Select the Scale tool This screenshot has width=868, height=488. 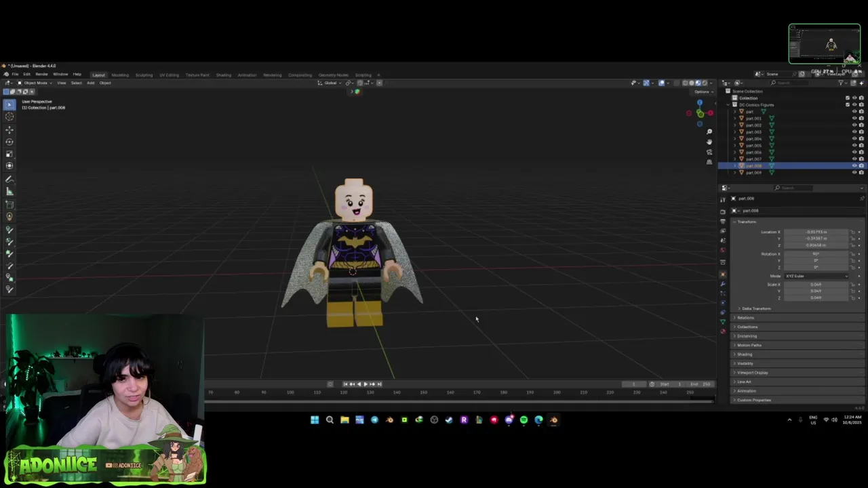tap(9, 154)
